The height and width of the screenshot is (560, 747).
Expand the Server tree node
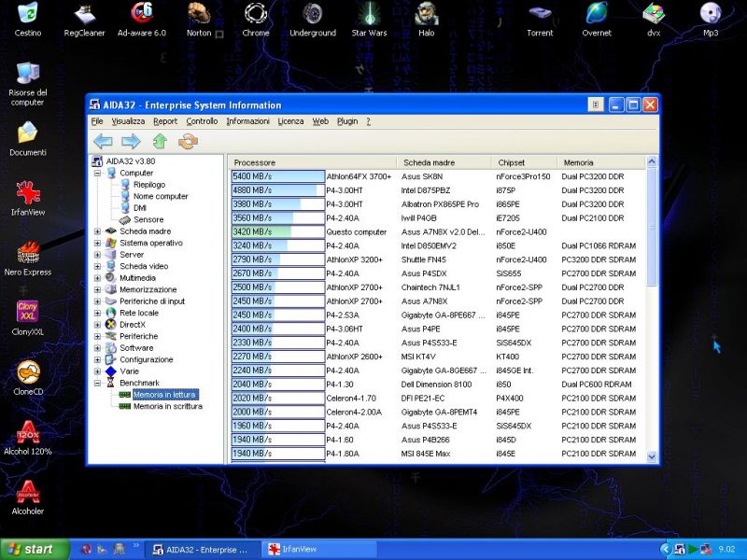coord(97,254)
